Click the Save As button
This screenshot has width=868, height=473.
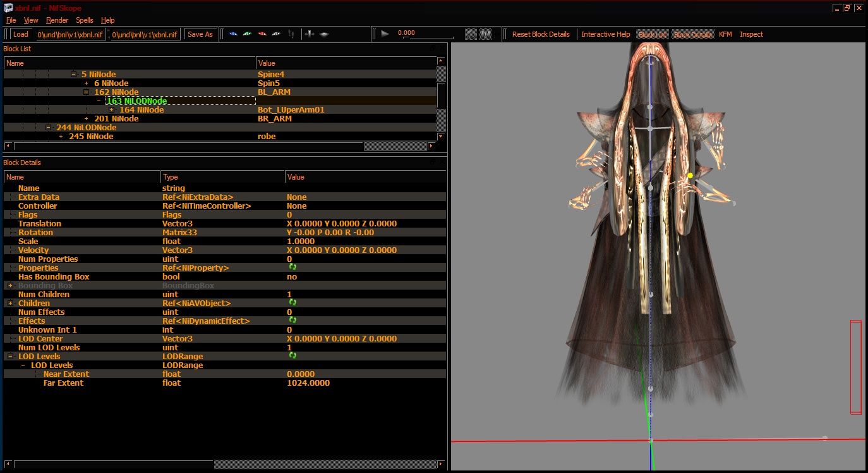(x=200, y=34)
